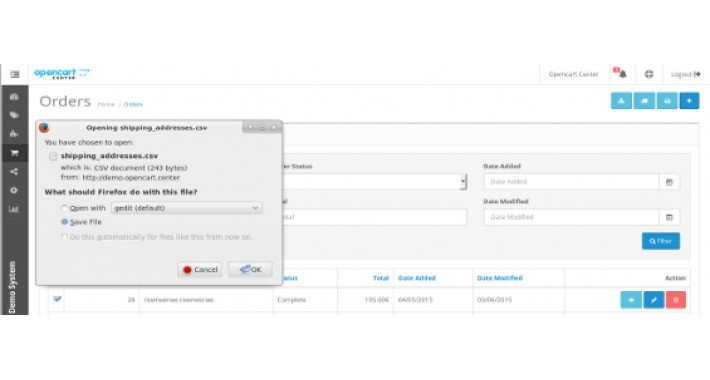710x380 pixels.
Task: Click the shipping truck toolbar button
Action: 644,101
